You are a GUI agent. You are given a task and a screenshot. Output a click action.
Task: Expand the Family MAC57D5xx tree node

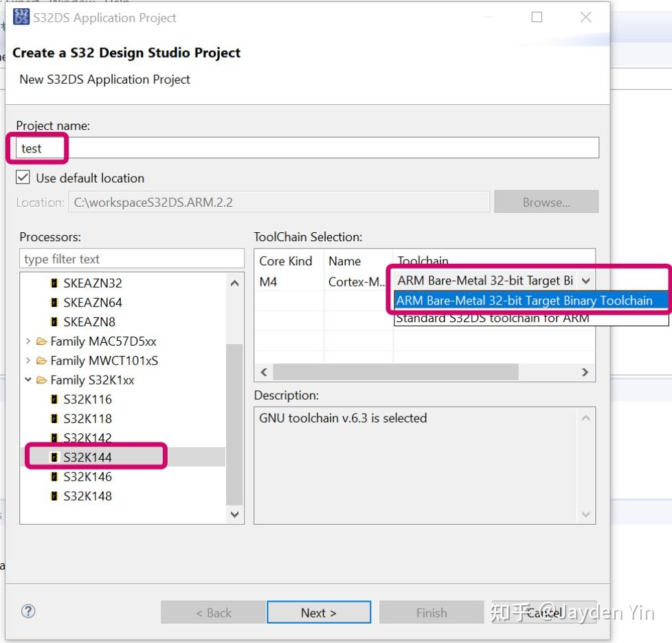28,341
